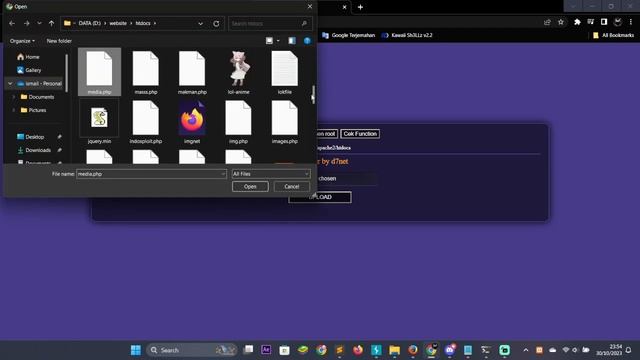Viewport: 640px width, 360px height.
Task: Click the Open button
Action: 250,187
